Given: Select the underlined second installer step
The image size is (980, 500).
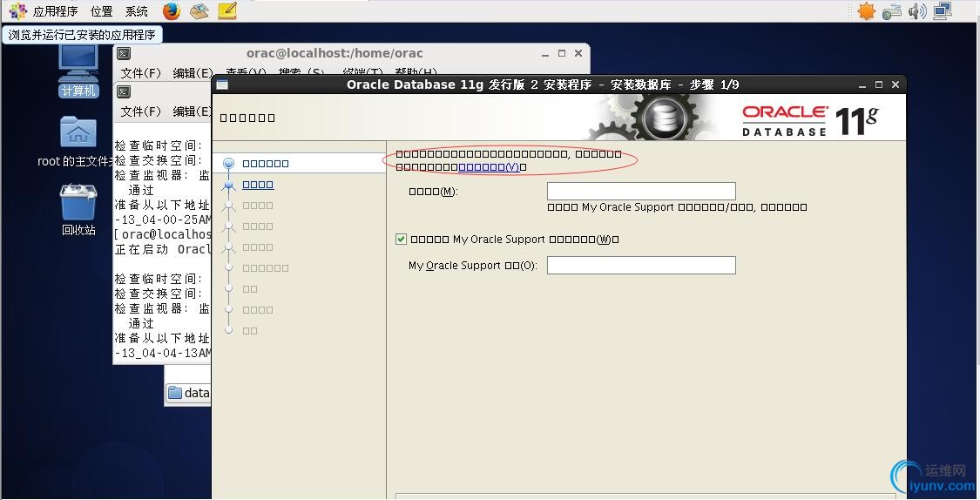Looking at the screenshot, I should (x=258, y=185).
